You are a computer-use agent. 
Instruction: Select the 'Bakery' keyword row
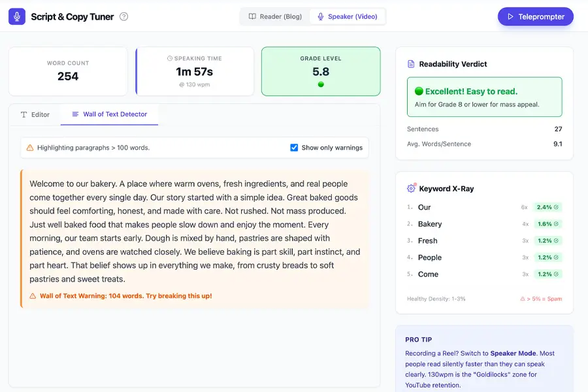(x=457, y=224)
